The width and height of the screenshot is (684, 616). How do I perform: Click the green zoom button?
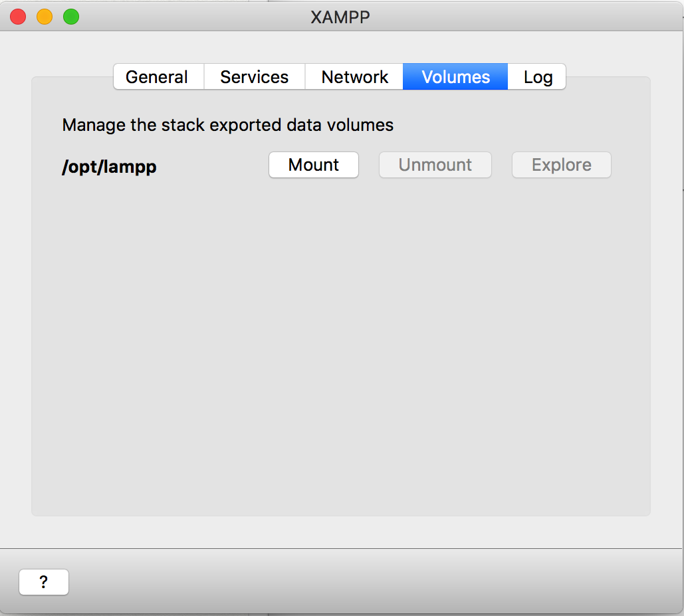70,17
